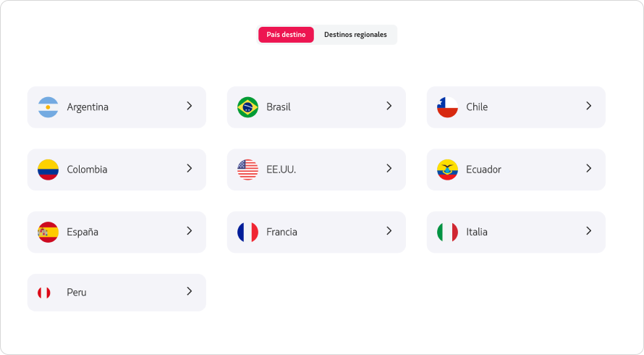Click the Argentina flag icon

click(48, 107)
